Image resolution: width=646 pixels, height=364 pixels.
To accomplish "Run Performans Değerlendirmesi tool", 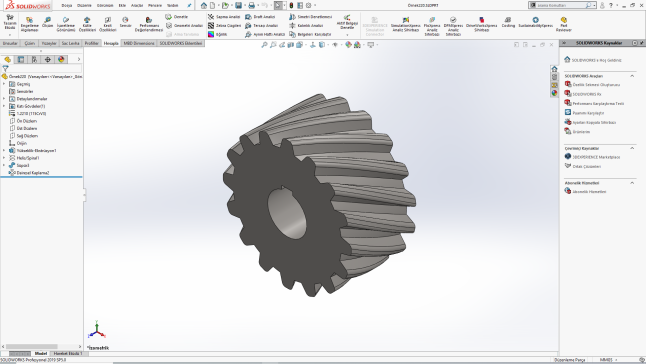I will pos(149,24).
